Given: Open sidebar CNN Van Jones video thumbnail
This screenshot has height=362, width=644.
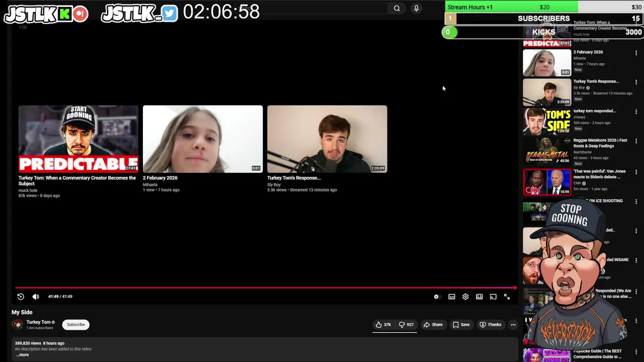Looking at the screenshot, I should point(547,182).
